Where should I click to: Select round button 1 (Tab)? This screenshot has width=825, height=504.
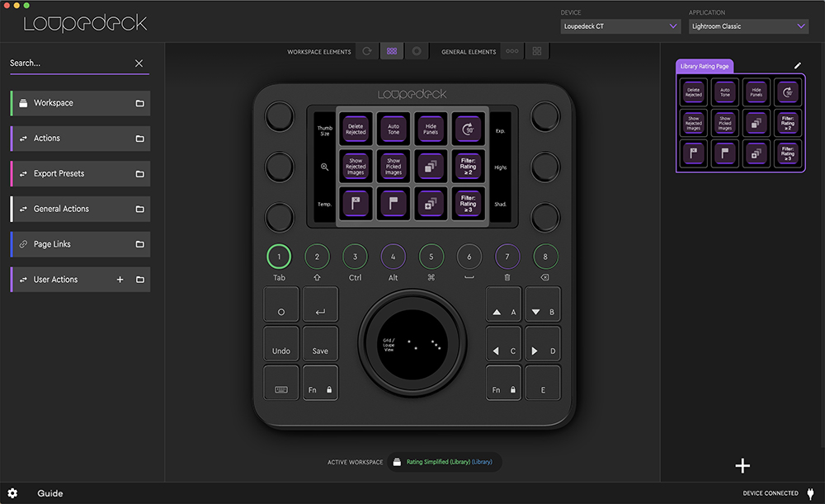[x=279, y=257]
